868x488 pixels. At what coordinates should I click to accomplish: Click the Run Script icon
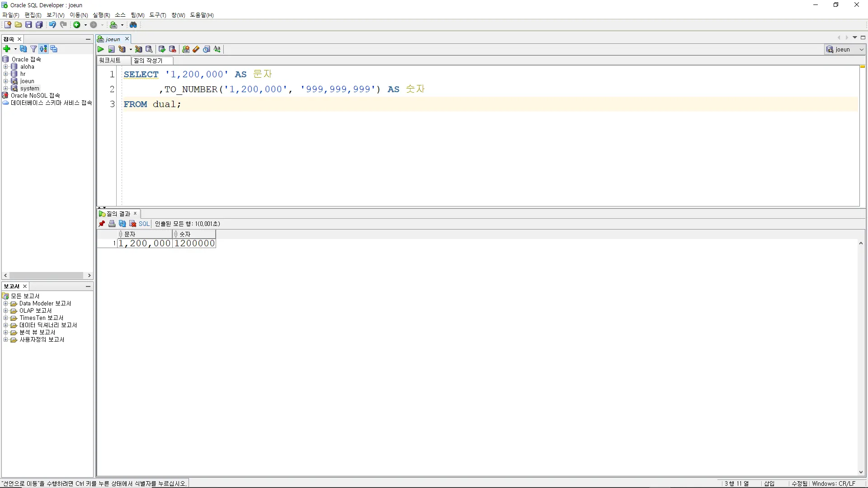pyautogui.click(x=111, y=49)
